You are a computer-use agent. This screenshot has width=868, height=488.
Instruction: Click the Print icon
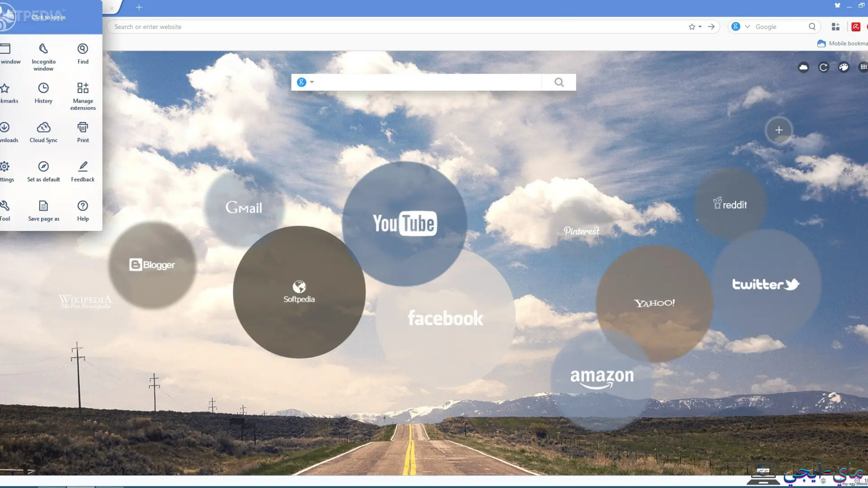point(83,127)
